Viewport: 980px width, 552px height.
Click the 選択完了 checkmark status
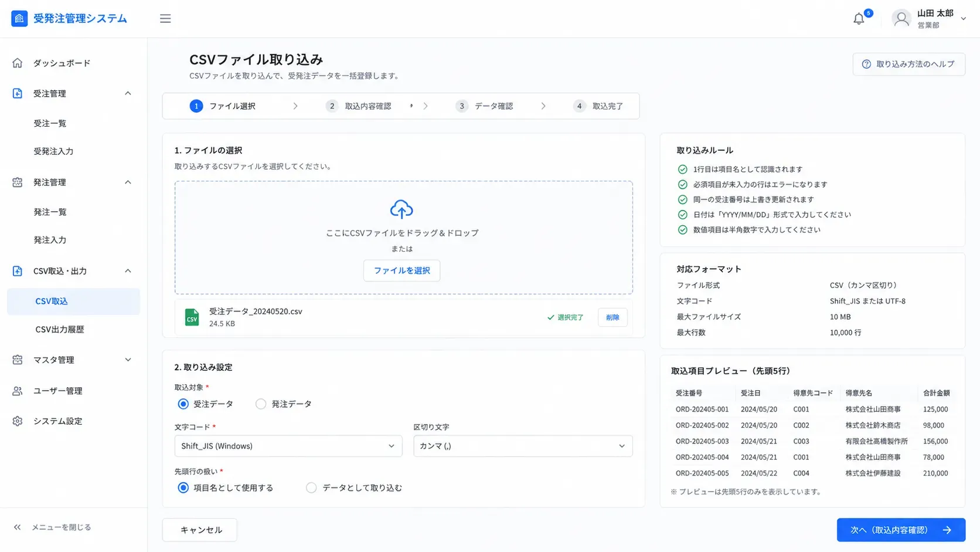click(565, 317)
